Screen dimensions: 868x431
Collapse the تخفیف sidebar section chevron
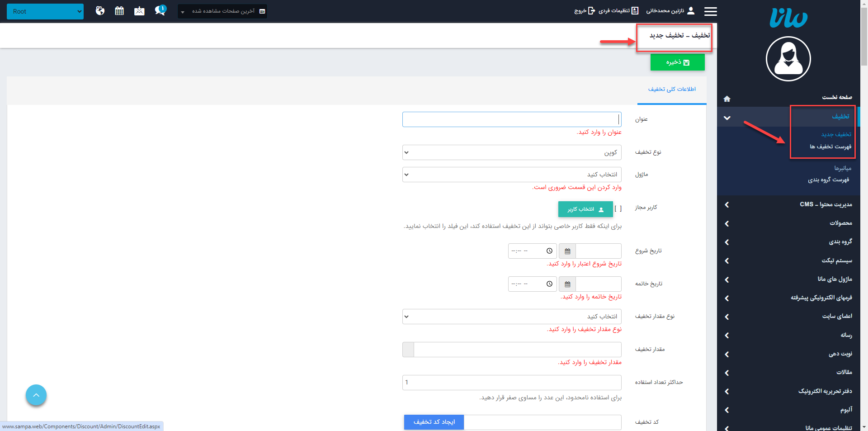[x=727, y=118]
